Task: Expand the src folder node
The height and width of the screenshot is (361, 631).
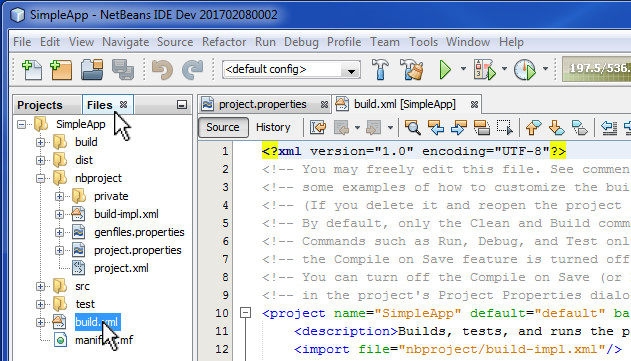Action: point(40,286)
